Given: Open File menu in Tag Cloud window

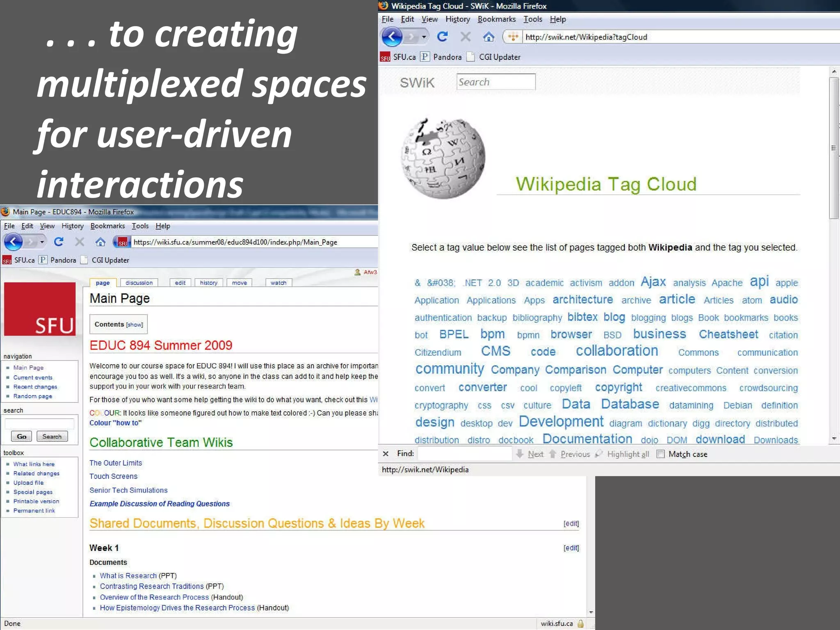Looking at the screenshot, I should (387, 19).
